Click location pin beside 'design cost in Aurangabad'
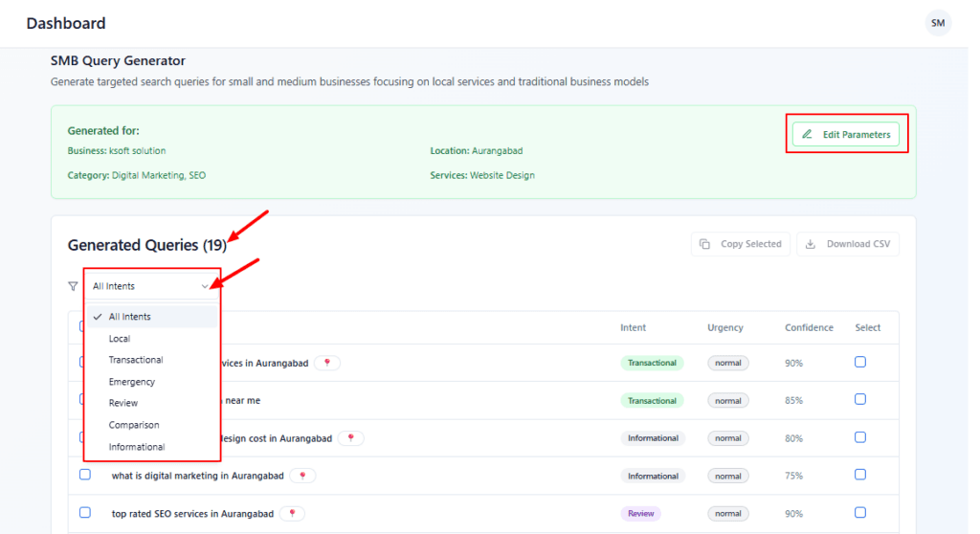 tap(350, 438)
